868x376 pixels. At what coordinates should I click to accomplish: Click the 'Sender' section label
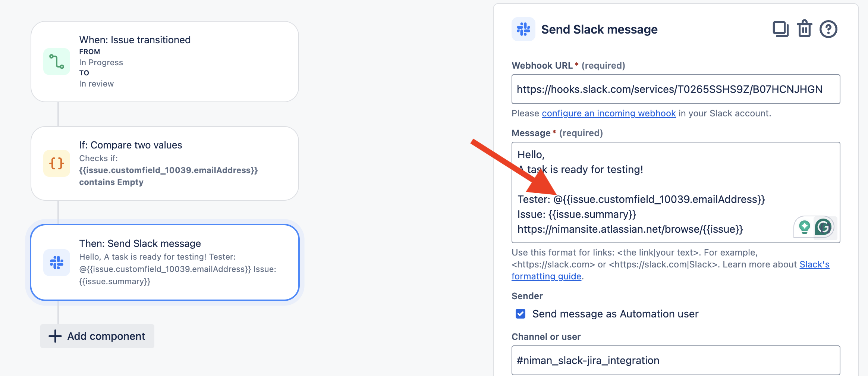pos(527,296)
